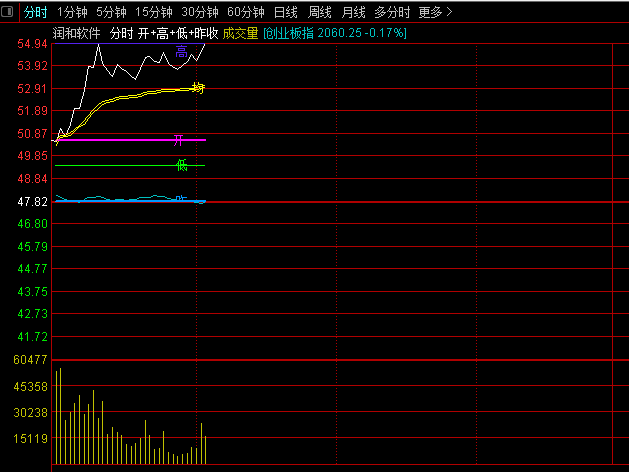Click the yellow 成交量 volume label
This screenshot has height=472, width=629.
point(240,33)
